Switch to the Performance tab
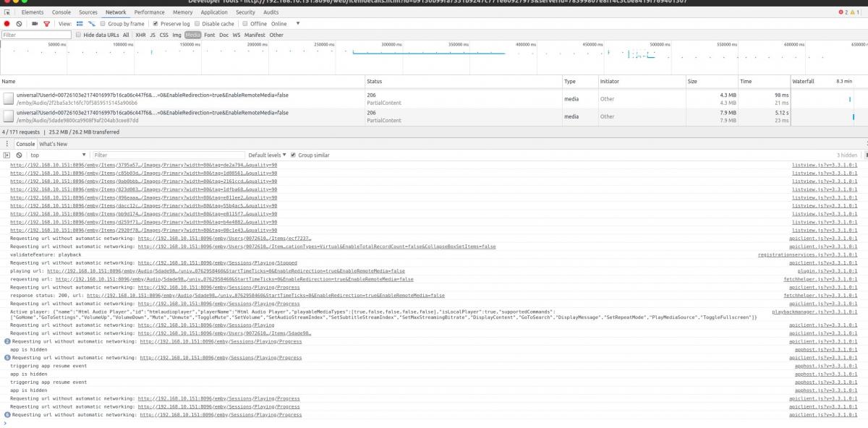868x428 pixels. coord(149,12)
